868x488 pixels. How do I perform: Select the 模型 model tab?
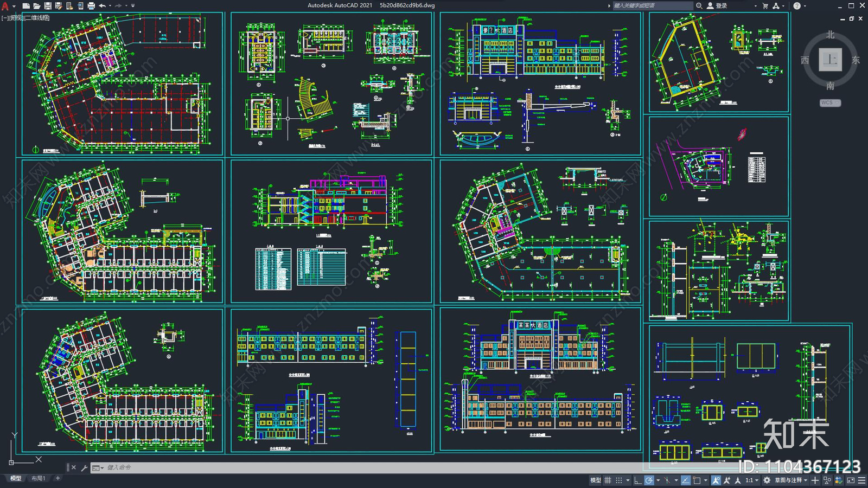pyautogui.click(x=16, y=478)
